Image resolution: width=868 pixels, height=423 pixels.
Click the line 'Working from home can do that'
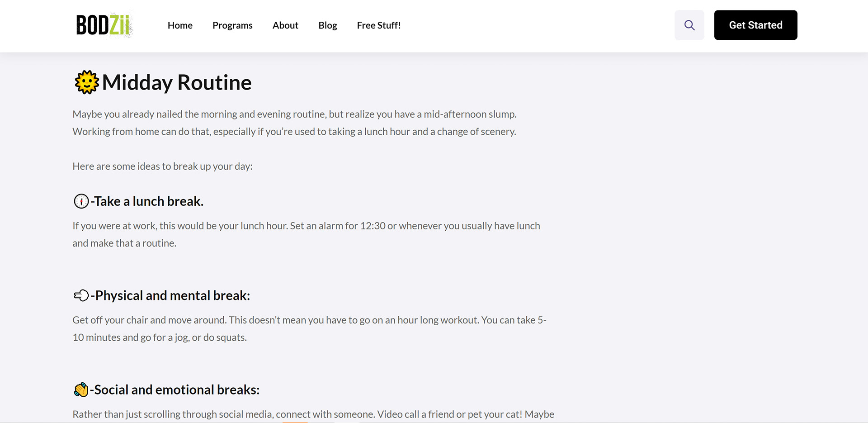click(294, 132)
